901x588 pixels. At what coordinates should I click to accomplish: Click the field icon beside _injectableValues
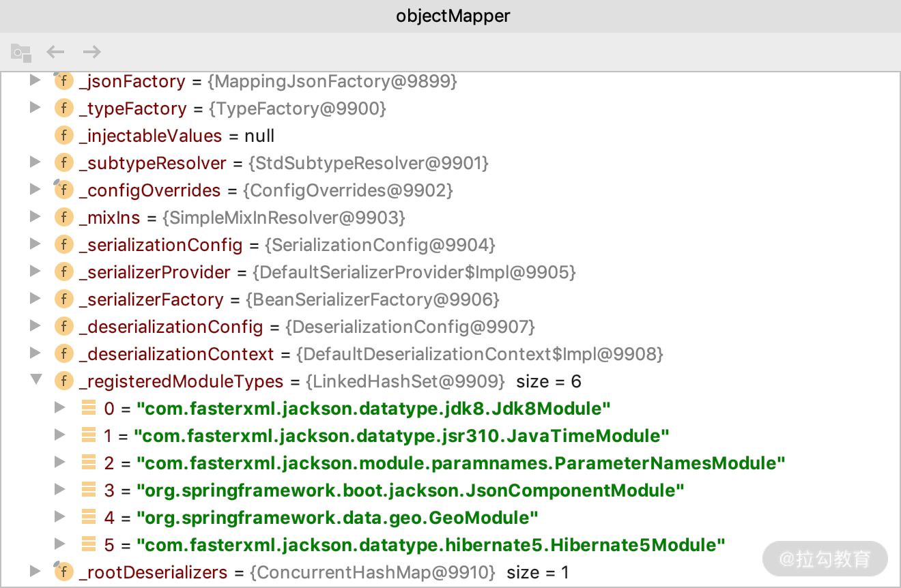pos(63,135)
